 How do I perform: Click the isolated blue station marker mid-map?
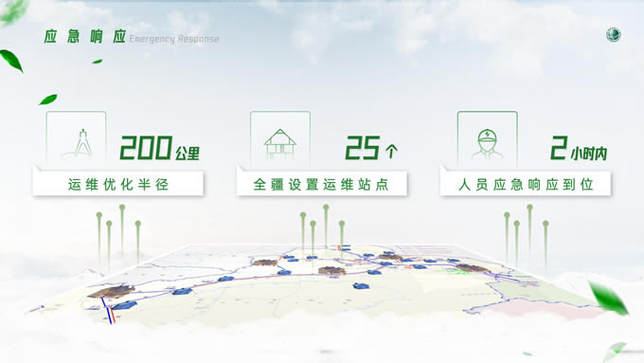point(361,285)
